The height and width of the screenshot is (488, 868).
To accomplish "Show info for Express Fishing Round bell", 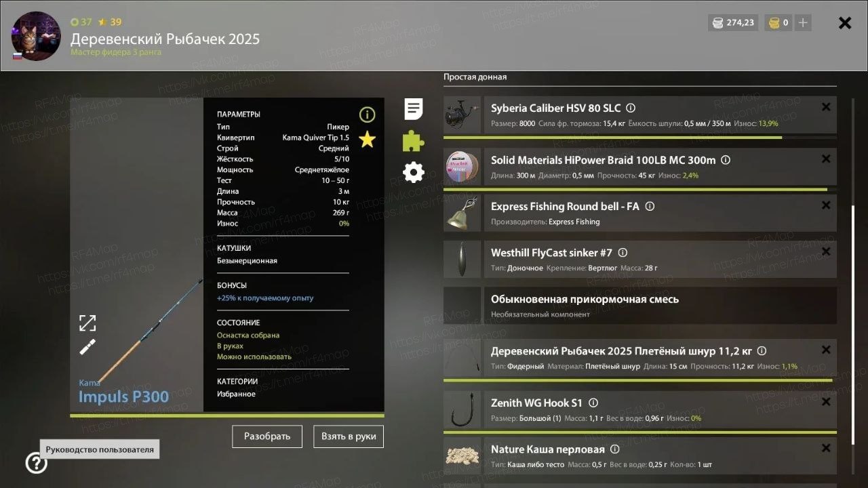I will (650, 207).
